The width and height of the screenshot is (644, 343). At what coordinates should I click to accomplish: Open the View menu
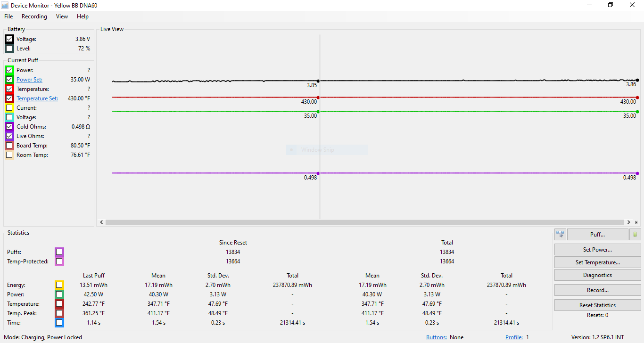(62, 16)
